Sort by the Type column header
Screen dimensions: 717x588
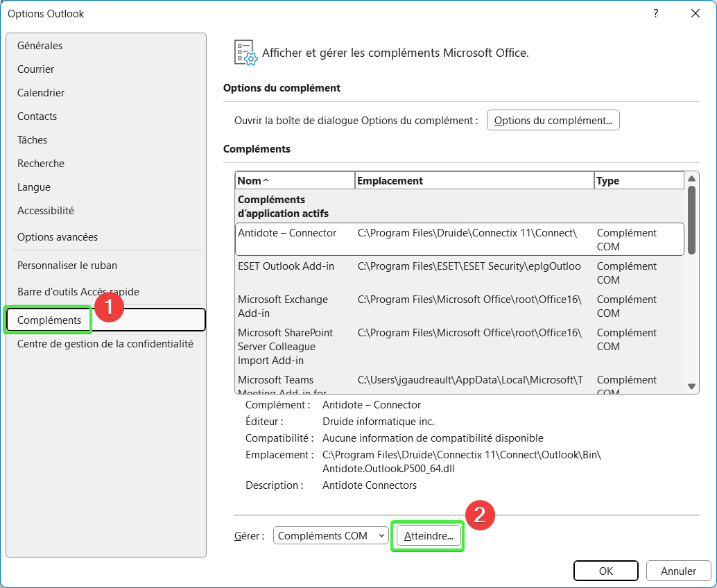639,180
